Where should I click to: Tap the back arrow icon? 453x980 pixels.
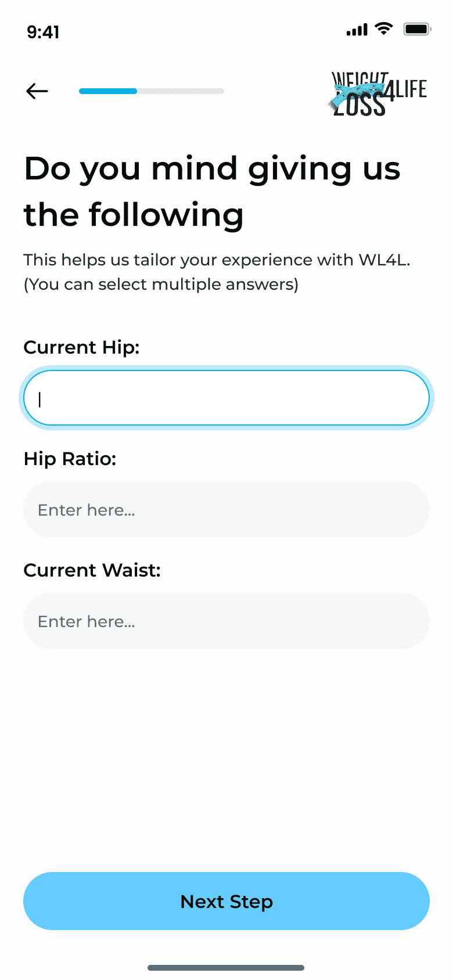pos(37,91)
